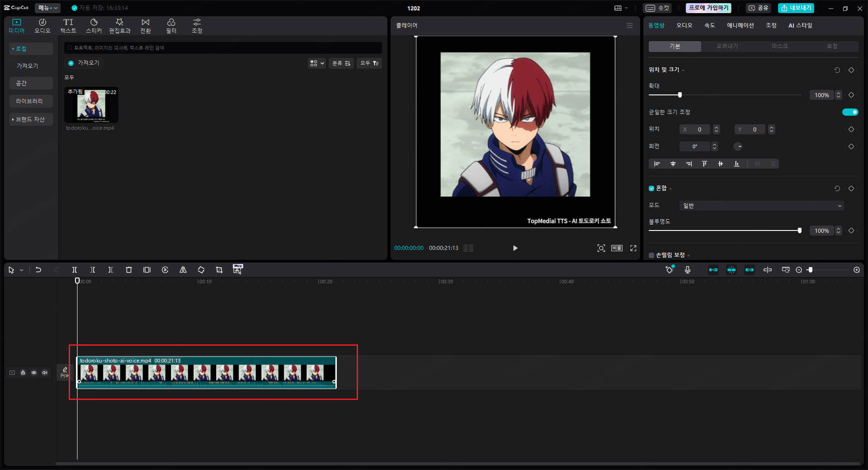
Task: Switch to the 오디오 tab in properties panel
Action: click(x=684, y=25)
